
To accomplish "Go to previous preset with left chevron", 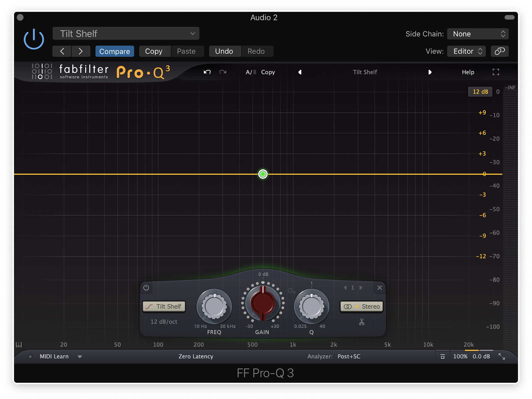I will pyautogui.click(x=62, y=51).
